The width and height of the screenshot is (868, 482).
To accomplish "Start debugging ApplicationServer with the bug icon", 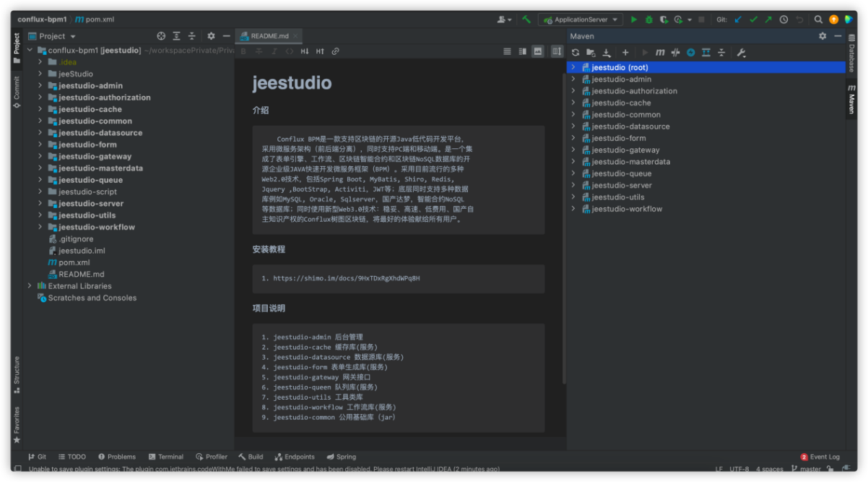I will [648, 20].
